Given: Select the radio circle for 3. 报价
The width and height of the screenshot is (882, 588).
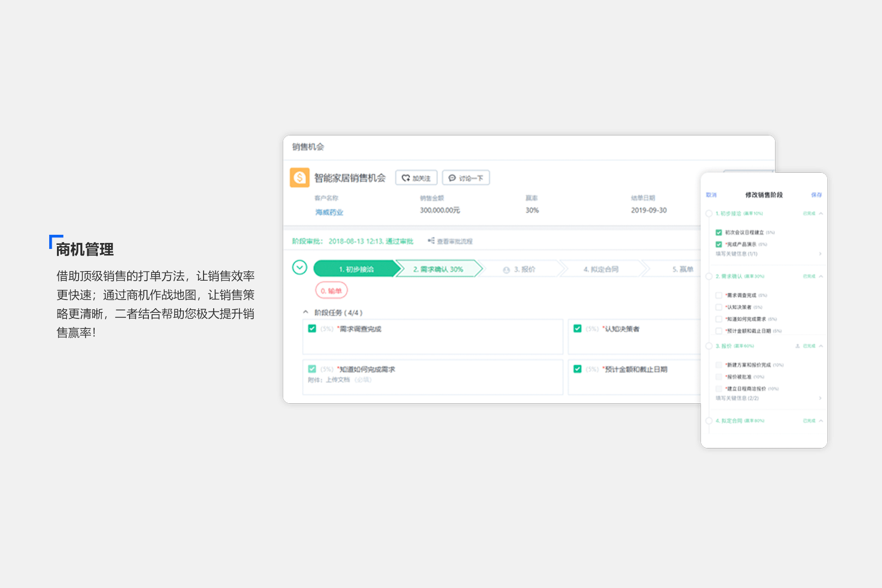Looking at the screenshot, I should click(709, 346).
